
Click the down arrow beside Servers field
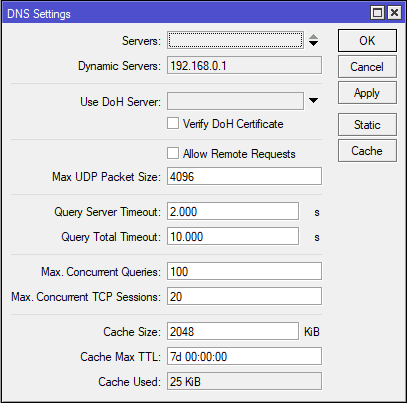pyautogui.click(x=313, y=44)
